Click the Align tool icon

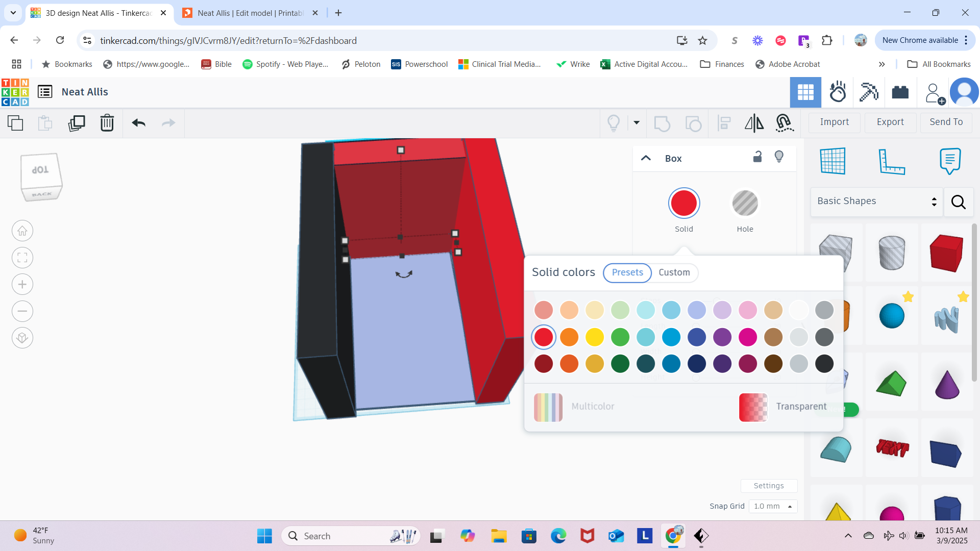pyautogui.click(x=724, y=123)
